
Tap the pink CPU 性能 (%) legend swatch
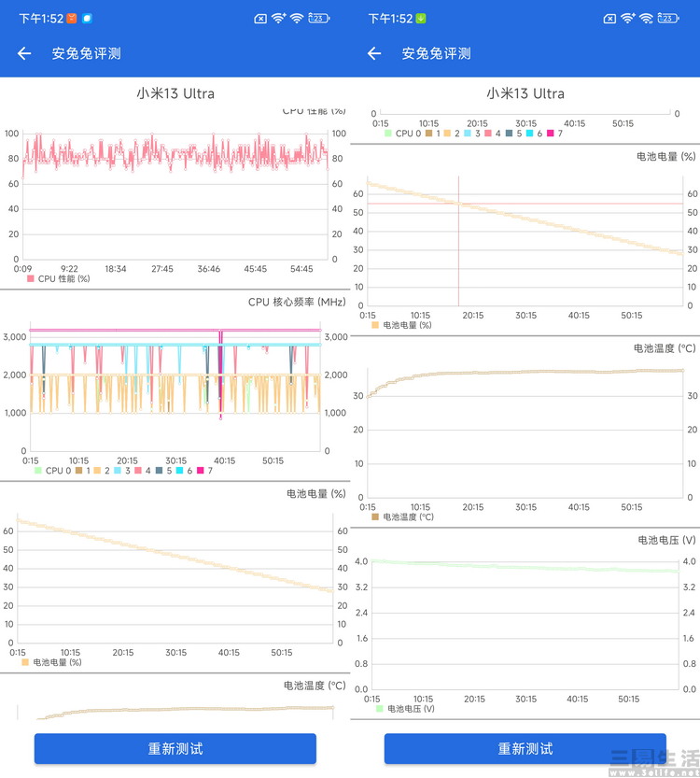(x=31, y=279)
